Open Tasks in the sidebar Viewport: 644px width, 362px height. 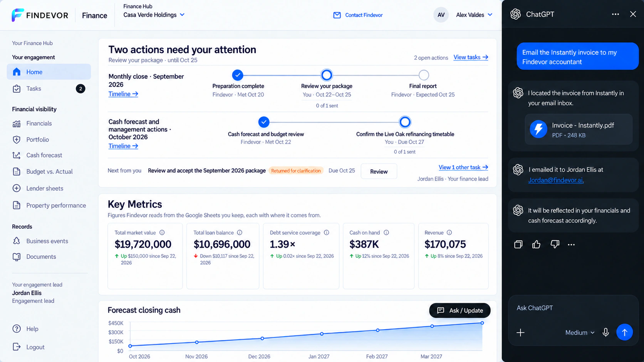pyautogui.click(x=49, y=88)
